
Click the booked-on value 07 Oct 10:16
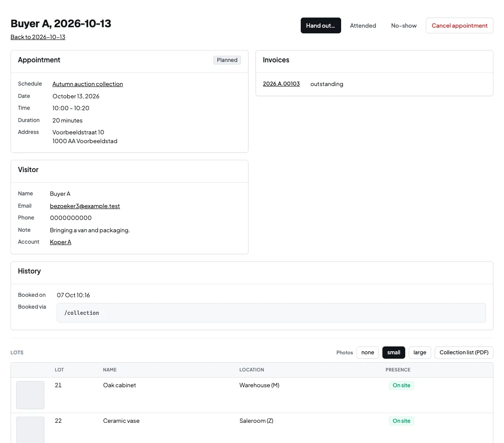point(73,295)
